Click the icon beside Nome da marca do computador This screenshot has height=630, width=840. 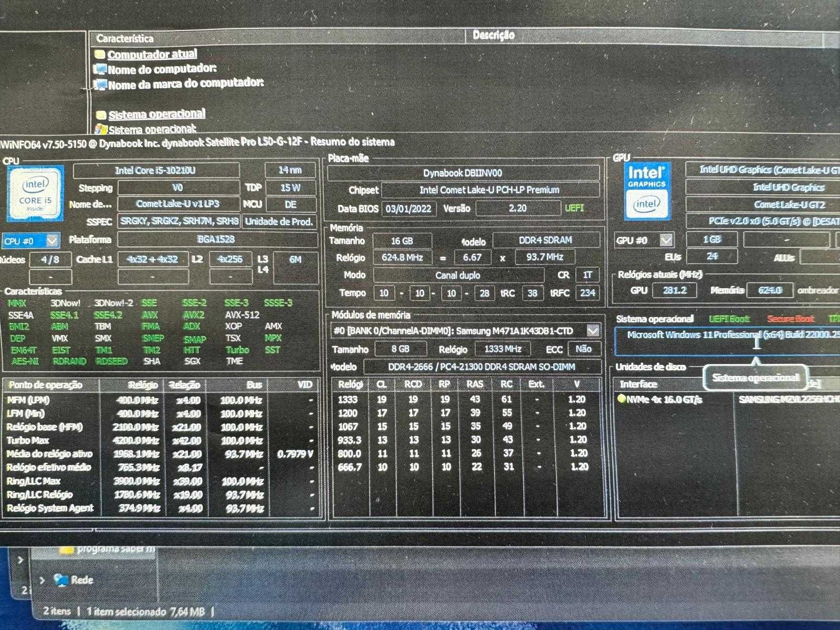(x=100, y=85)
